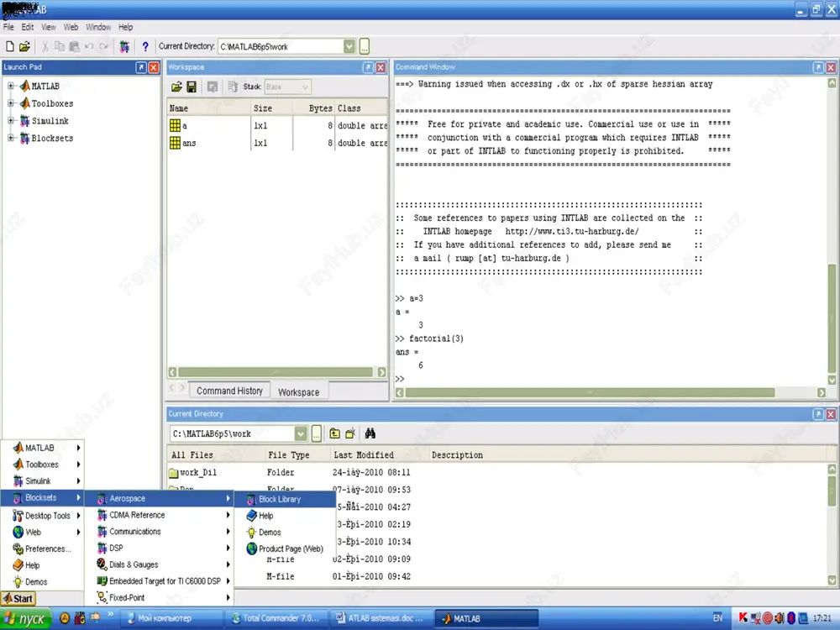Open Simulink from the toolbar icon
Viewport: 840px width, 630px height.
click(124, 46)
